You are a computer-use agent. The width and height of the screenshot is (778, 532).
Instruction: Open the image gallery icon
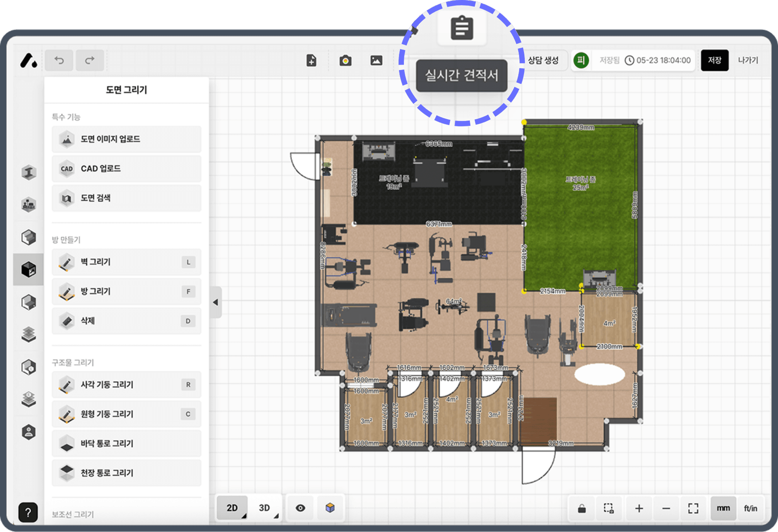(376, 61)
